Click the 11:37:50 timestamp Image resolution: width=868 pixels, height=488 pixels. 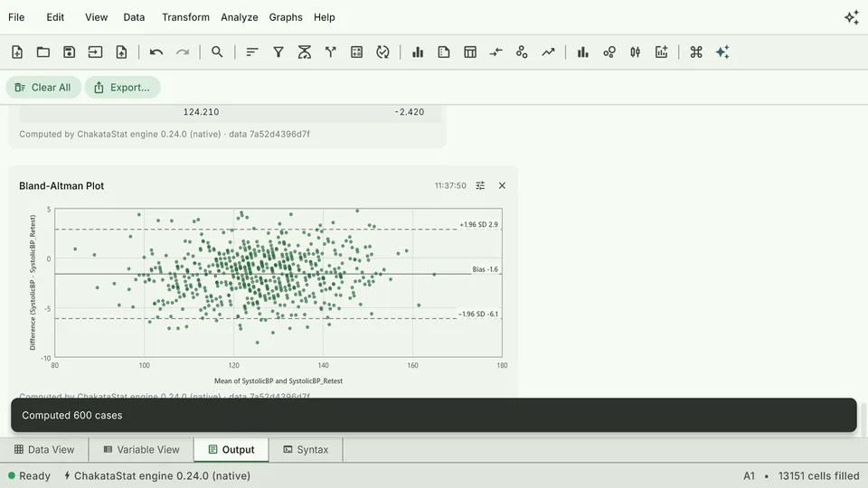tap(450, 186)
